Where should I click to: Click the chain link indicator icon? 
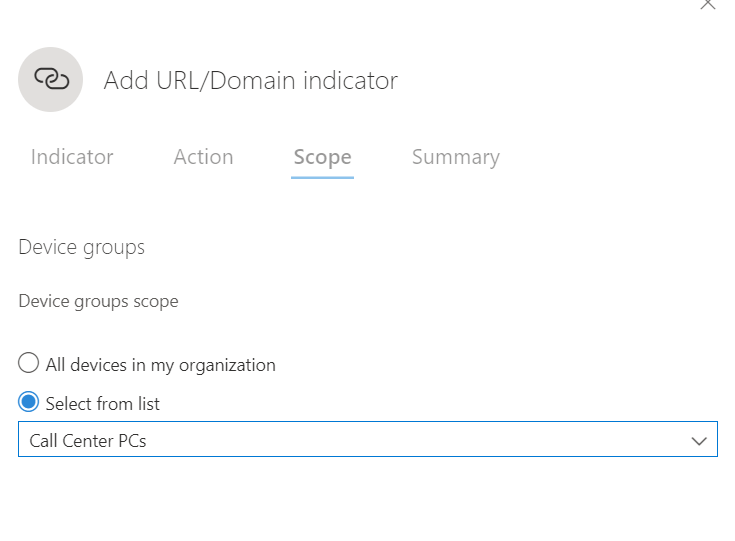50,79
